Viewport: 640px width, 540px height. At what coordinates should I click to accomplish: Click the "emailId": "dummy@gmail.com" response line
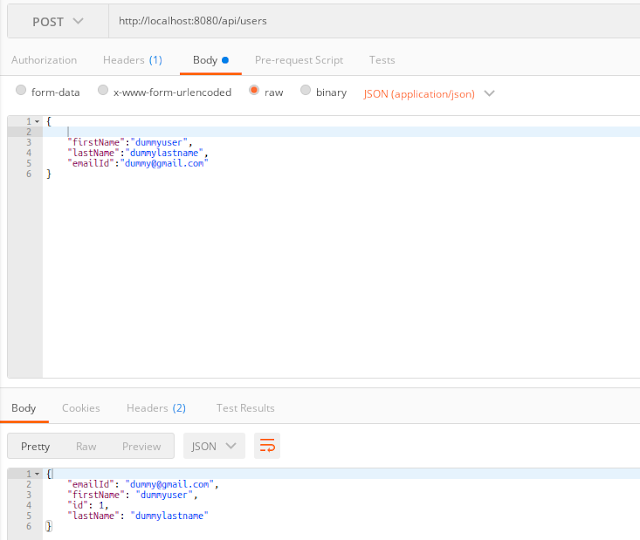(143, 484)
